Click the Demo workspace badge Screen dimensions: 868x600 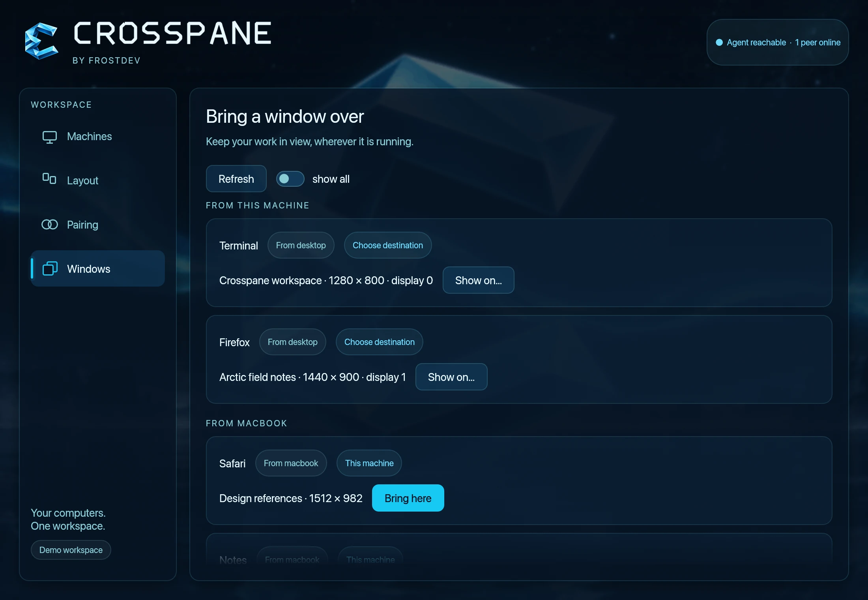[x=71, y=550]
